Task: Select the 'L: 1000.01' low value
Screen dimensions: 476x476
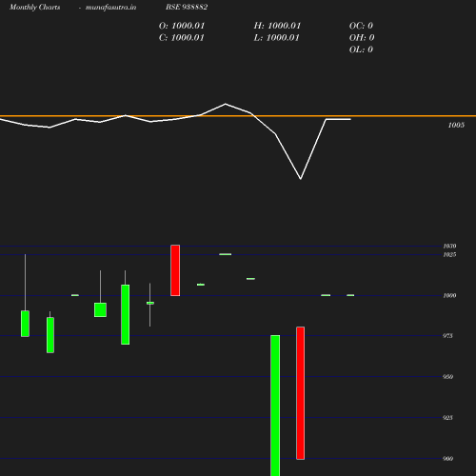Action: [276, 38]
